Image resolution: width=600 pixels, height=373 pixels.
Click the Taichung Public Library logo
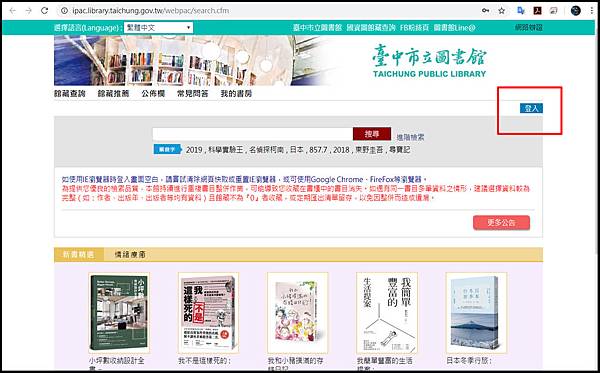click(429, 61)
